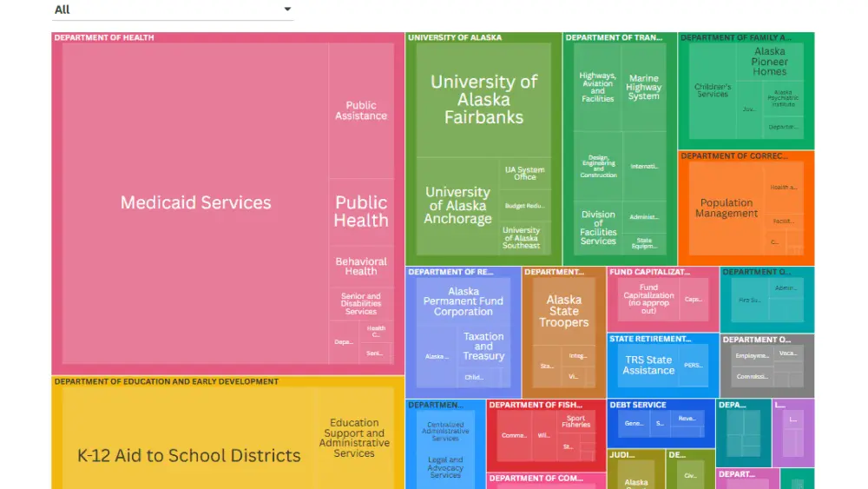The image size is (868, 489).
Task: Click the Alaska Pioneer Homes tile
Action: coord(769,62)
